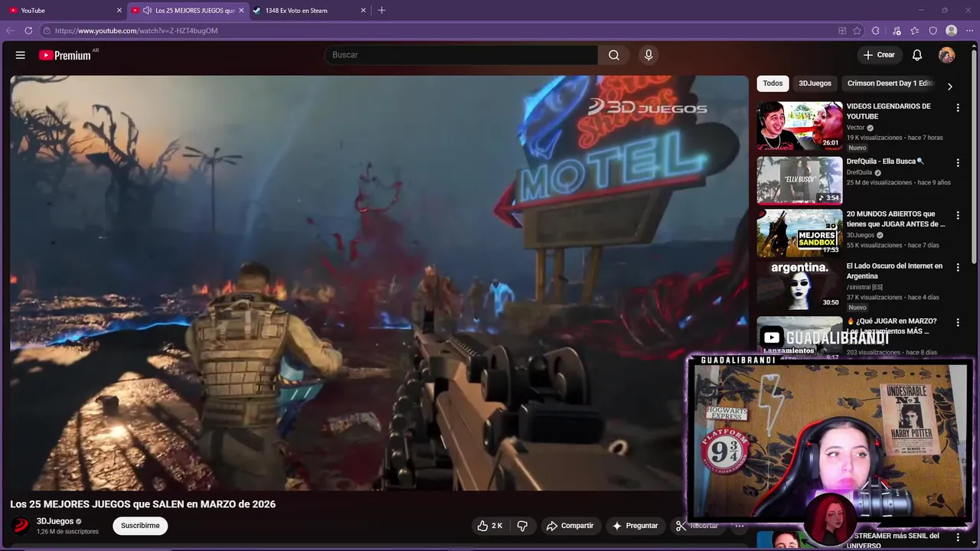The width and height of the screenshot is (980, 551).
Task: Open options for El Lado Oscuro del Internet
Action: pyautogui.click(x=957, y=268)
